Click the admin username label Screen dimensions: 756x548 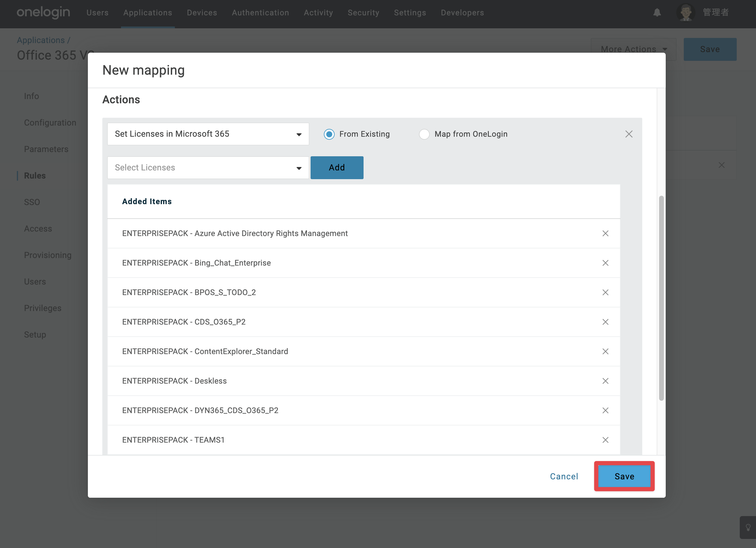pos(716,13)
